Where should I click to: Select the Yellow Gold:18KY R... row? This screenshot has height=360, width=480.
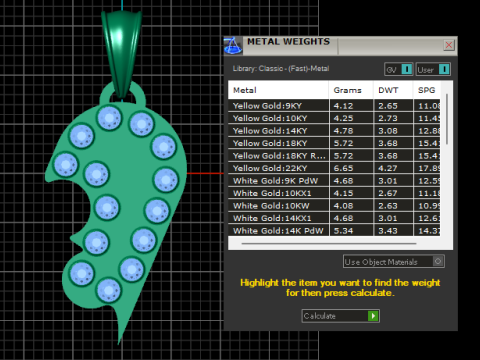tap(334, 156)
